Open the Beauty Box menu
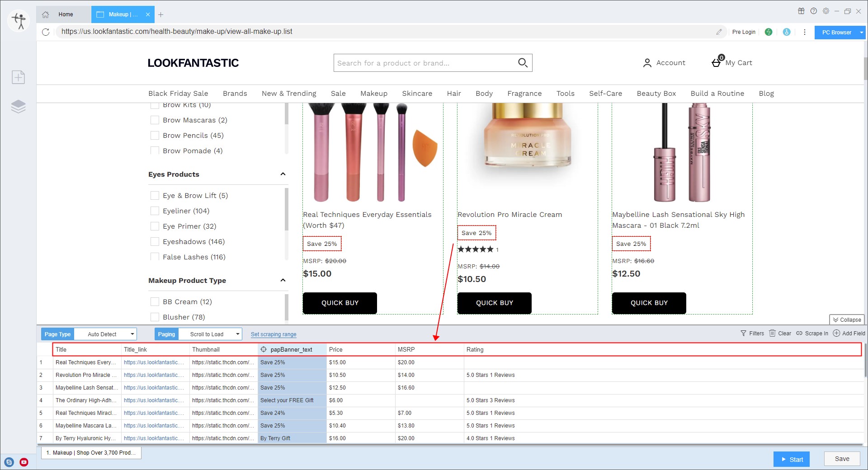868x470 pixels. coord(656,94)
